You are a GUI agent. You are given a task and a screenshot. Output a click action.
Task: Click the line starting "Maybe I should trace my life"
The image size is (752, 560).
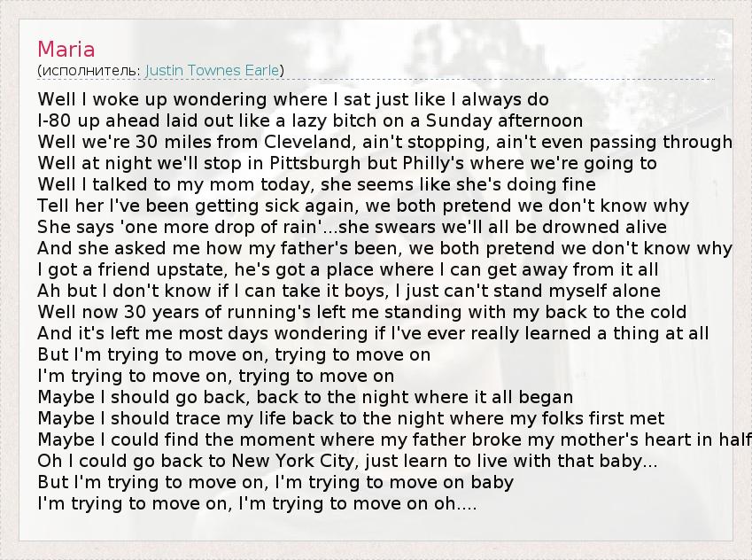click(351, 418)
